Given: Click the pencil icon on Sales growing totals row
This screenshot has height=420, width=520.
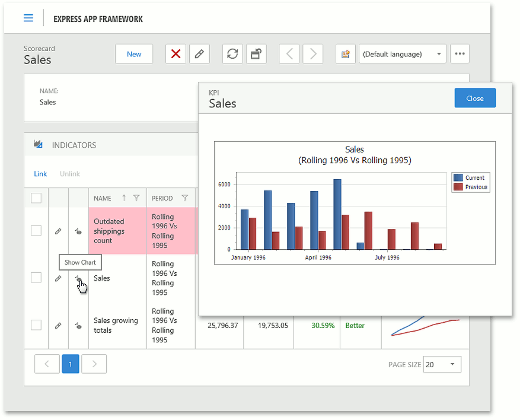Looking at the screenshot, I should pos(58,325).
